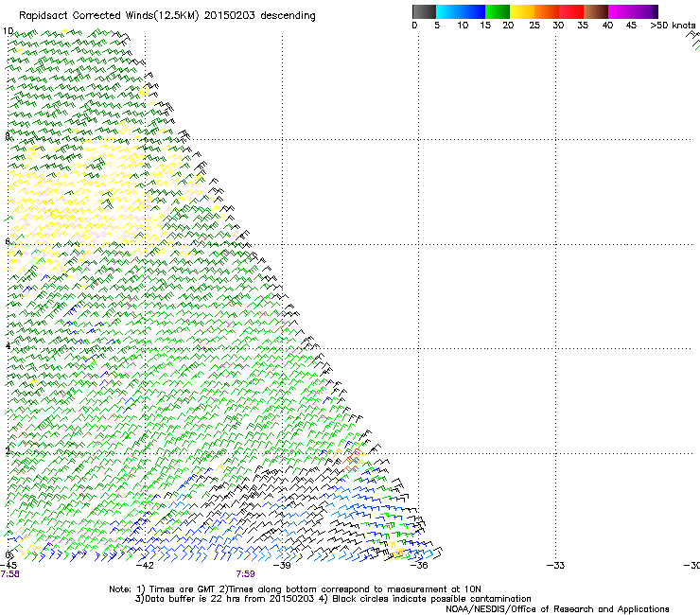Image resolution: width=700 pixels, height=615 pixels.
Task: Click the note 'Times are GMT' line
Action: 295,589
